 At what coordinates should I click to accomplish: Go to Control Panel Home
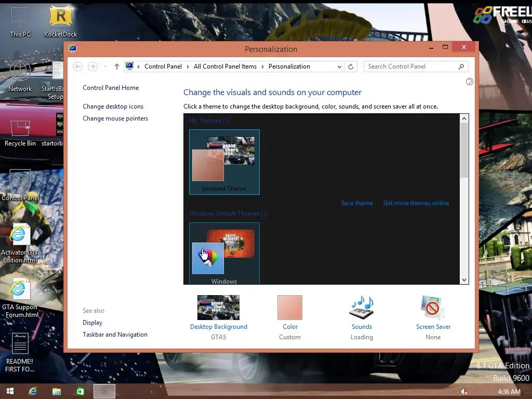[111, 88]
